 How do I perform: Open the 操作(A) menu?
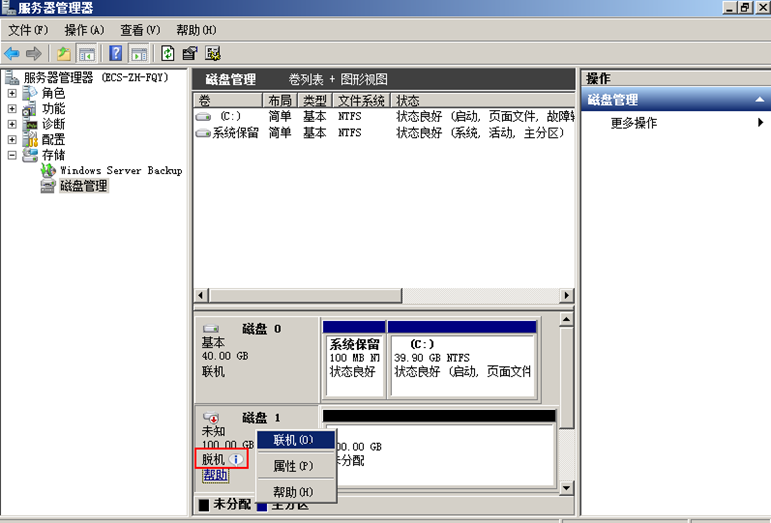click(85, 30)
